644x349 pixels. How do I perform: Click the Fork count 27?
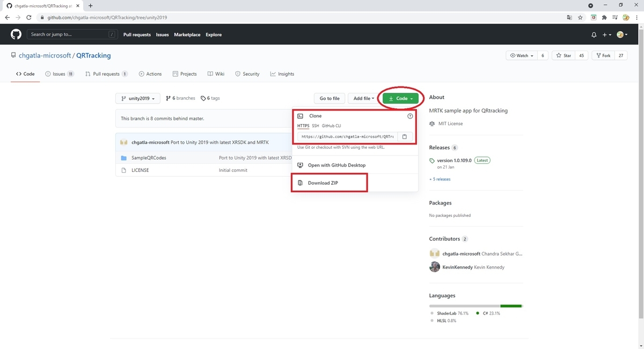click(x=621, y=55)
